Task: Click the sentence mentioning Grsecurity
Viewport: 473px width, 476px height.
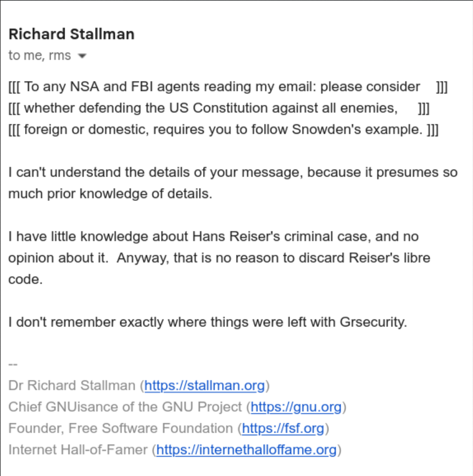Action: [208, 322]
